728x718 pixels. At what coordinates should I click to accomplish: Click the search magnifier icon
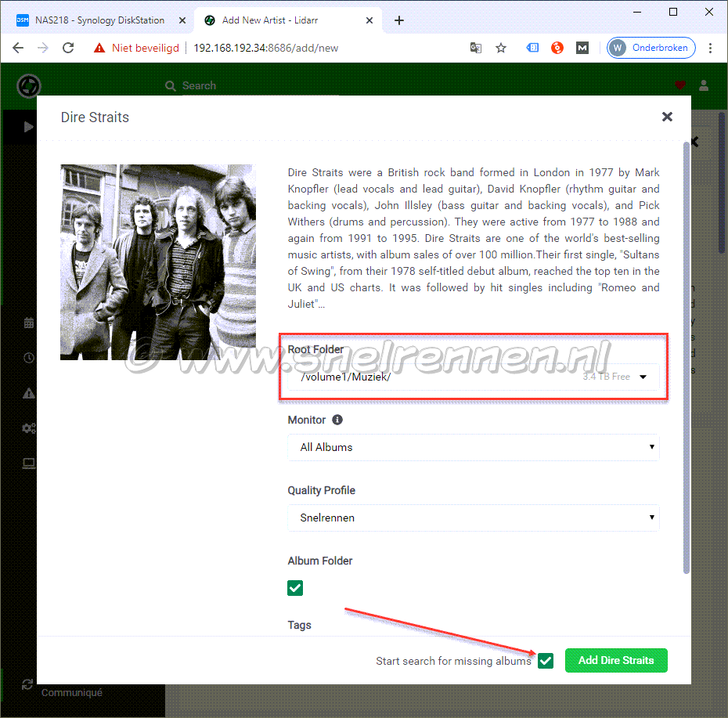(171, 86)
